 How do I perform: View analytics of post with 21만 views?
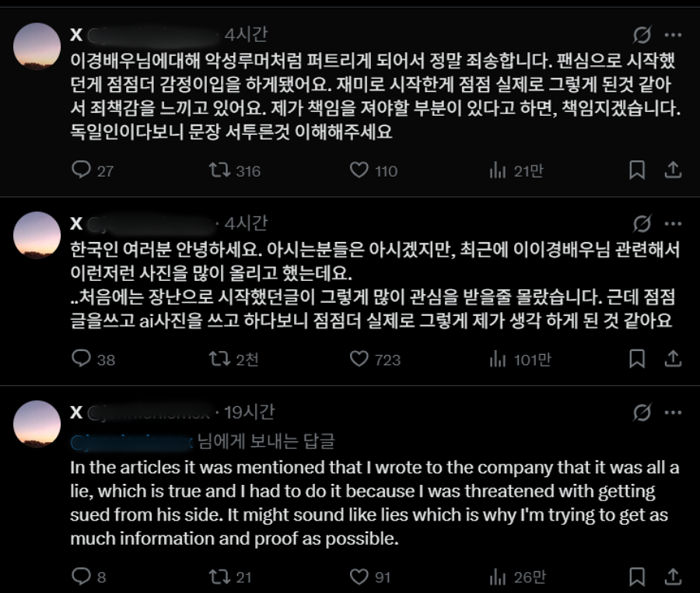pos(498,170)
